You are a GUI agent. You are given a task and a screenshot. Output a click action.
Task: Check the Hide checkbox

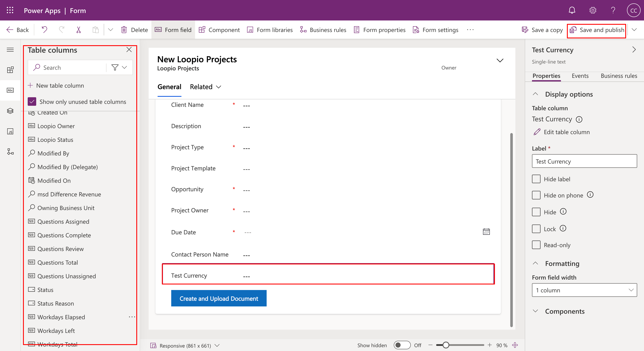pyautogui.click(x=536, y=212)
